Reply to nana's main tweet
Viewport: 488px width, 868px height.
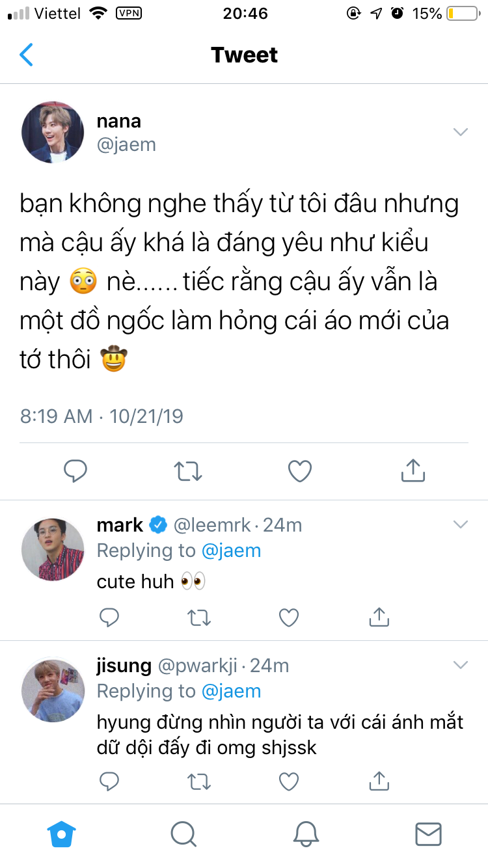click(x=75, y=470)
